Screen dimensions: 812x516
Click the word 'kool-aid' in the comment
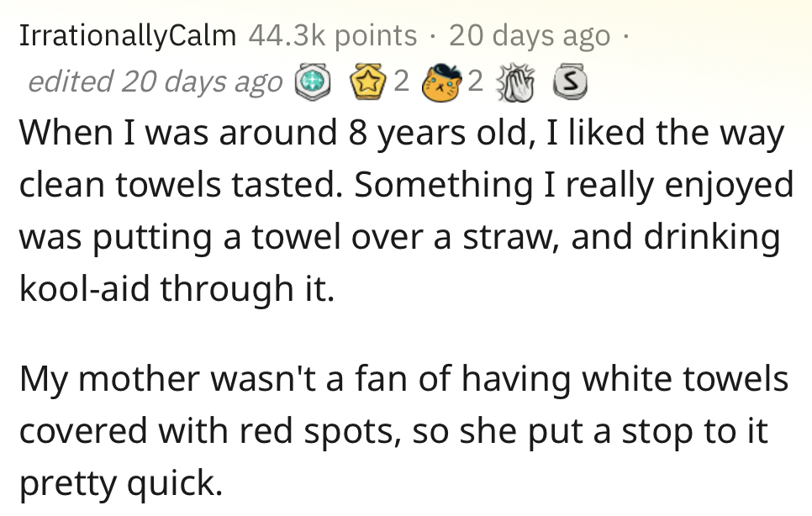coord(84,290)
